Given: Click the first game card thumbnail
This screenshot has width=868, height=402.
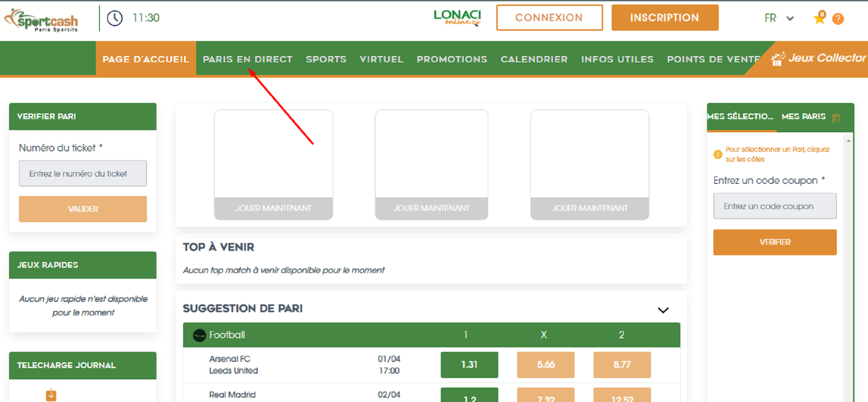Looking at the screenshot, I should pos(274,154).
